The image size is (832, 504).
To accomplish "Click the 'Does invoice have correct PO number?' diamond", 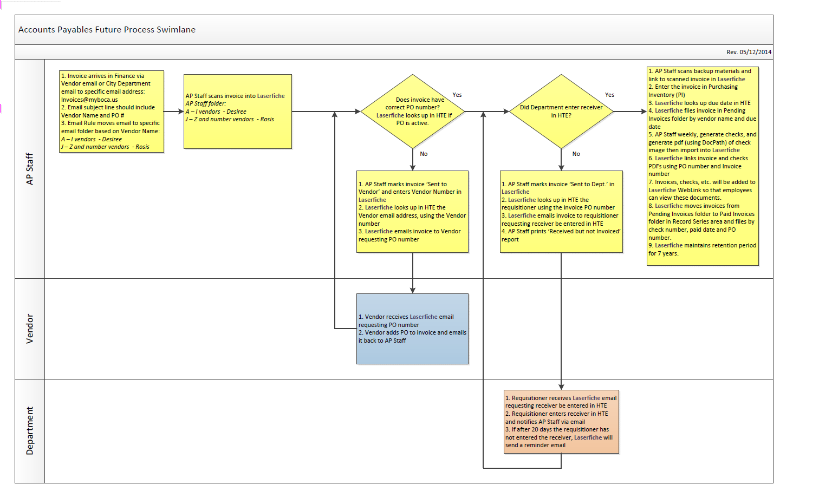I will point(413,112).
